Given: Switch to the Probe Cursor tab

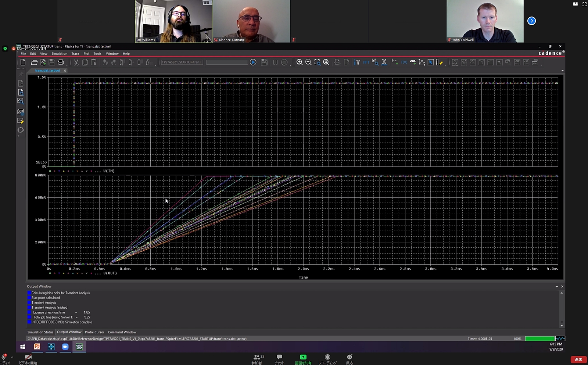Looking at the screenshot, I should (x=95, y=332).
